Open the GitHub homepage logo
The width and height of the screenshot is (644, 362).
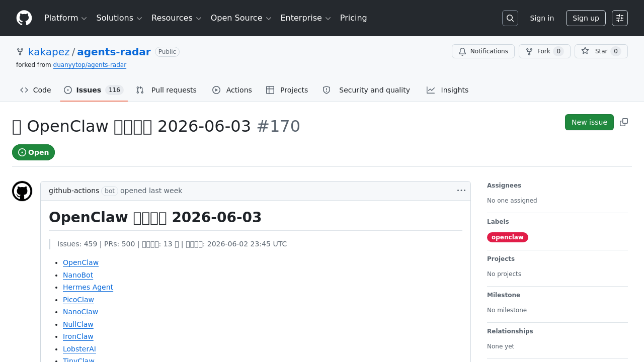point(24,18)
